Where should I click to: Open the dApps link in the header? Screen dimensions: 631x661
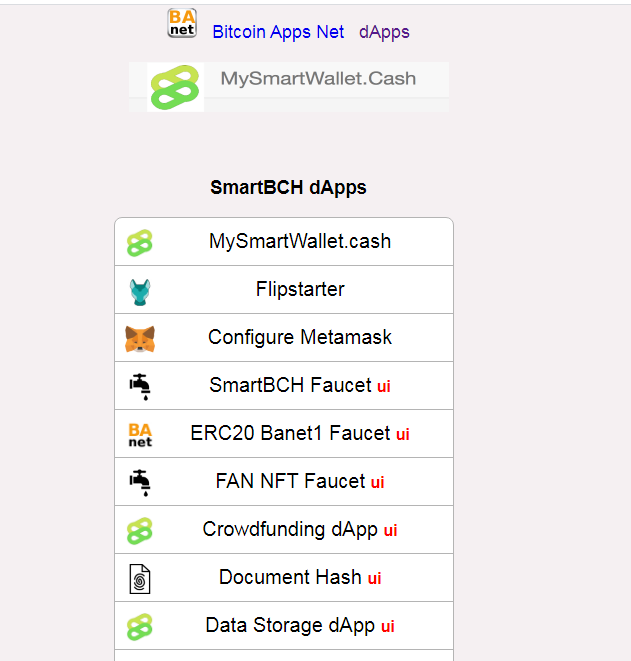coord(384,32)
